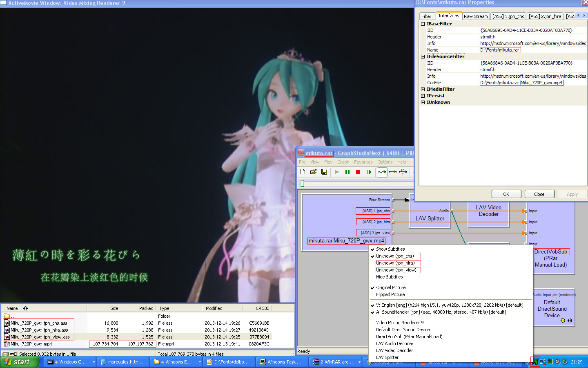Click the ActiveMovie Window title bar icon
588x368 pixels.
click(x=3, y=3)
